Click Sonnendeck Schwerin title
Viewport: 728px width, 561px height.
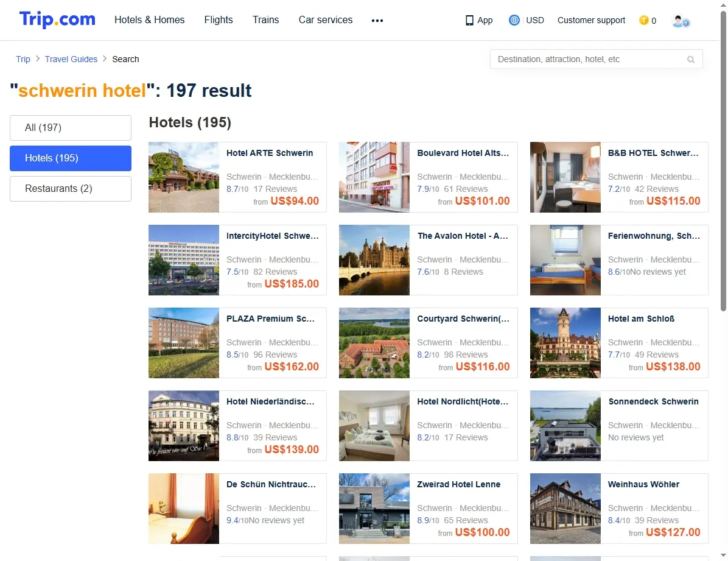(653, 401)
